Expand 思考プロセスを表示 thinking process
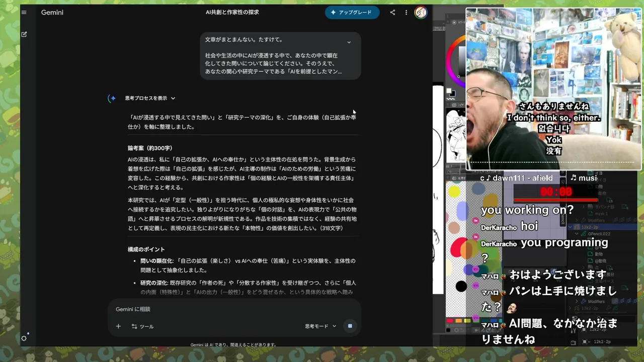The image size is (644, 362). tap(150, 99)
